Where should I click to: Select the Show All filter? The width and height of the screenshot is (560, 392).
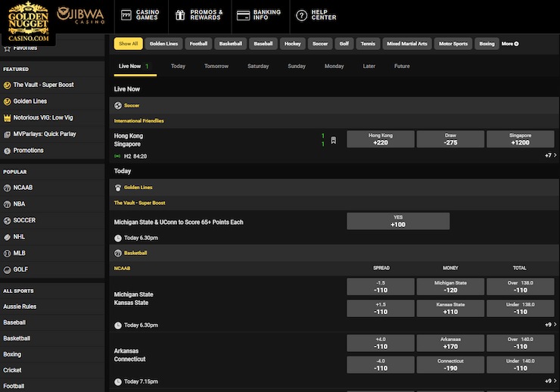(x=128, y=44)
